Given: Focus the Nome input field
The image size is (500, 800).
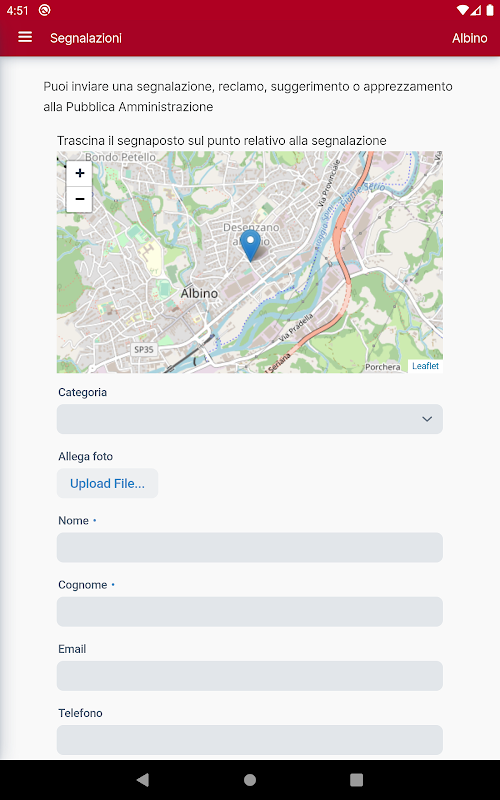Looking at the screenshot, I should pyautogui.click(x=249, y=547).
